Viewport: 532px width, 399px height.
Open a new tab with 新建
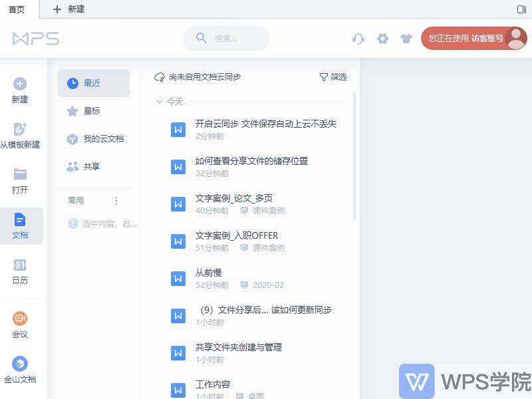[69, 9]
